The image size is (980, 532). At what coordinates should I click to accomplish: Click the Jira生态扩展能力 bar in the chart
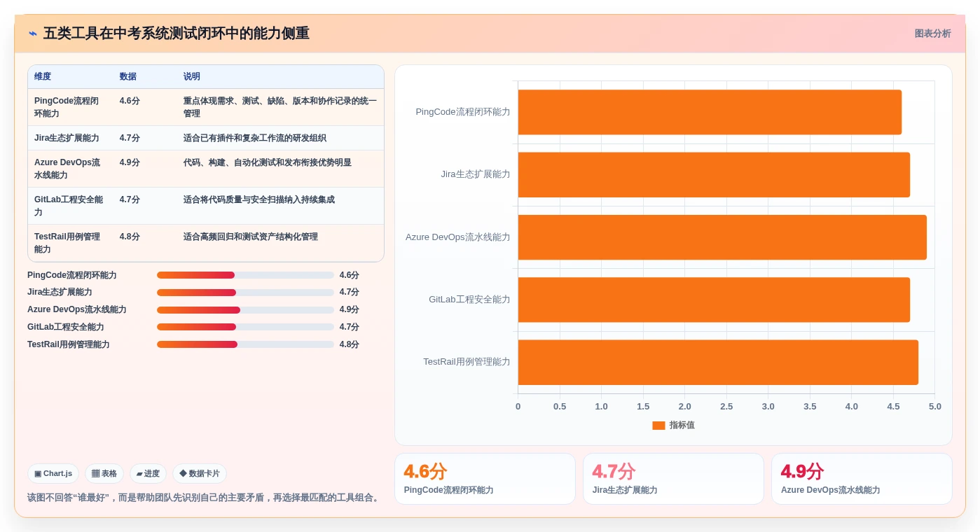[x=714, y=174]
